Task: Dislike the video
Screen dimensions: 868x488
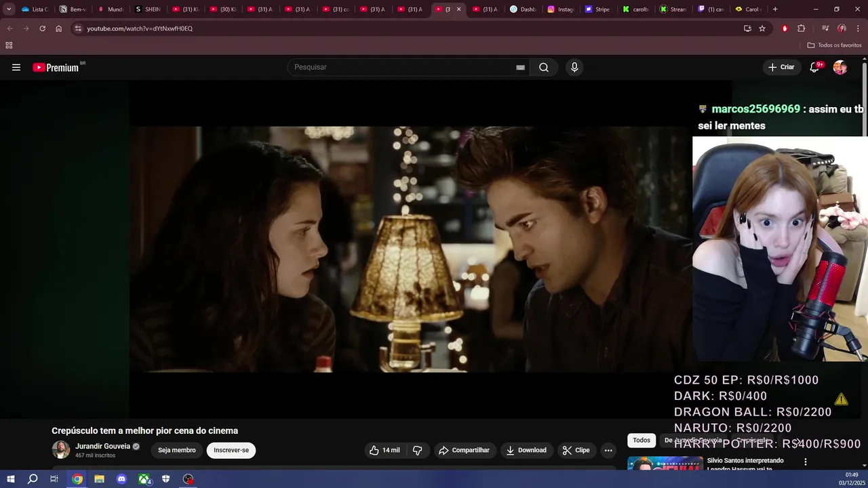Action: pyautogui.click(x=418, y=450)
